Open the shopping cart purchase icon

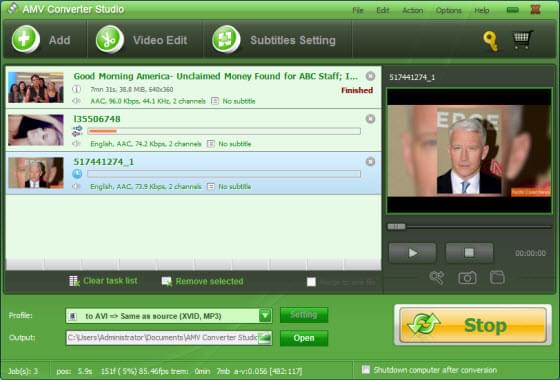(522, 40)
